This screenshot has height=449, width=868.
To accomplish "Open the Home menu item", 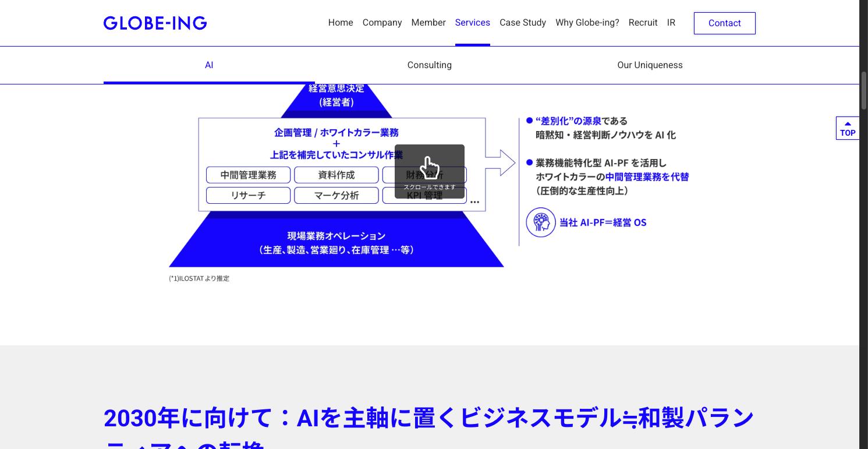I will click(x=341, y=23).
